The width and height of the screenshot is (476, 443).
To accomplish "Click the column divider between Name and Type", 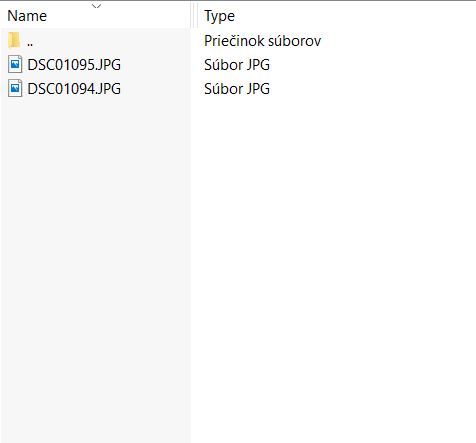I will [x=194, y=15].
